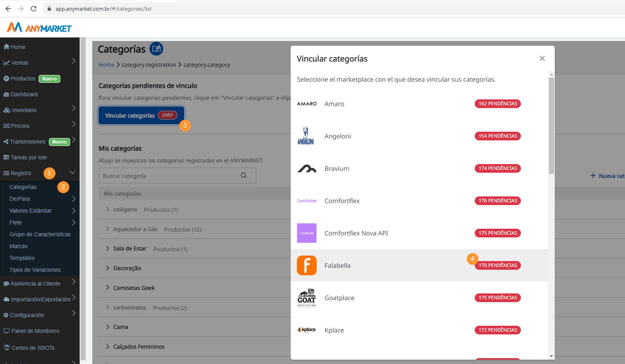Open Templates submenu item

coord(22,258)
